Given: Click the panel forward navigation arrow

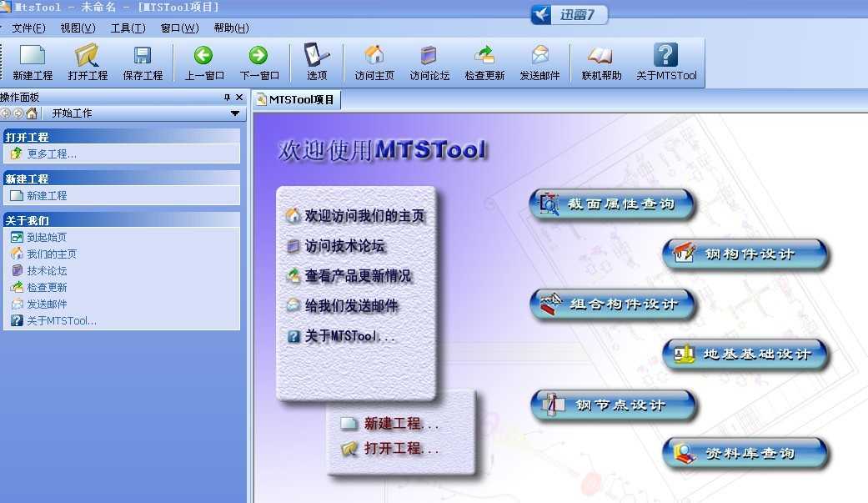Looking at the screenshot, I should [x=18, y=113].
